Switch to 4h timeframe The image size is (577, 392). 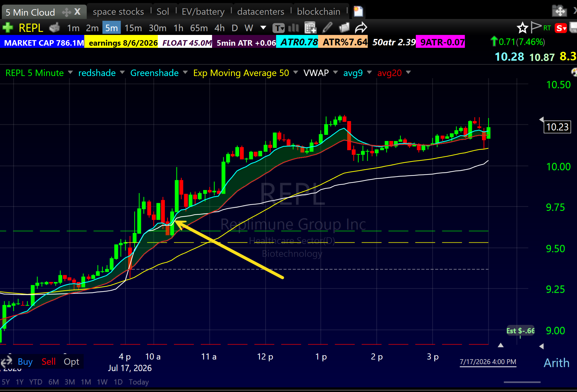pos(219,28)
